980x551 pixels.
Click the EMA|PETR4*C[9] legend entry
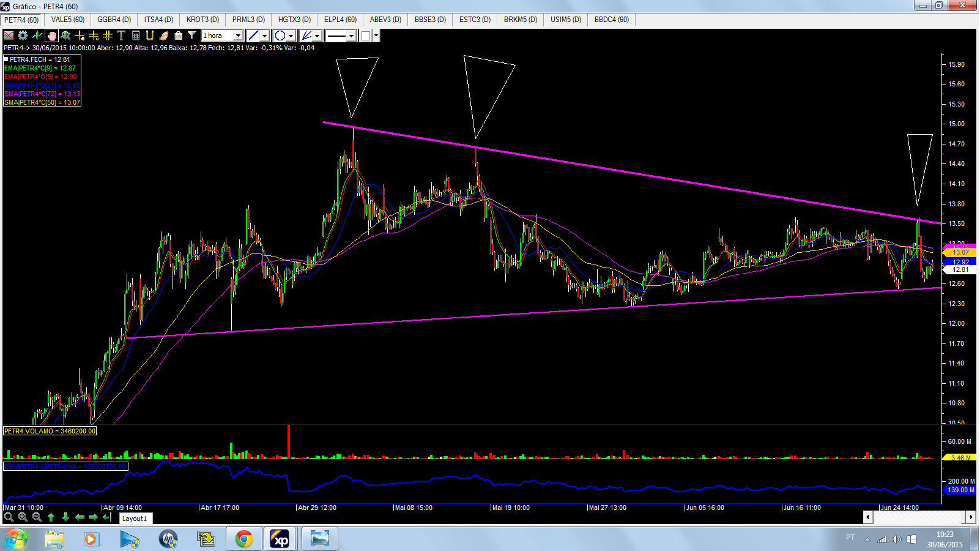(40, 68)
